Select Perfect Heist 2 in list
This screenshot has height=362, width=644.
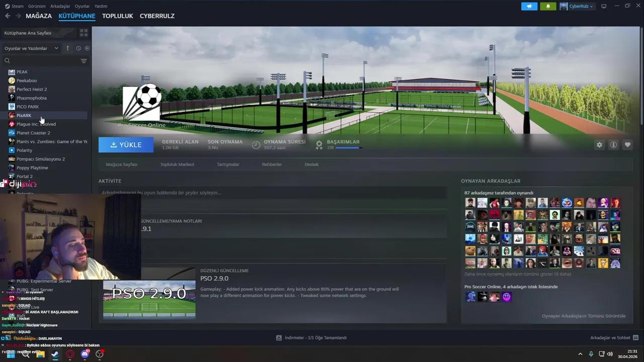click(32, 89)
